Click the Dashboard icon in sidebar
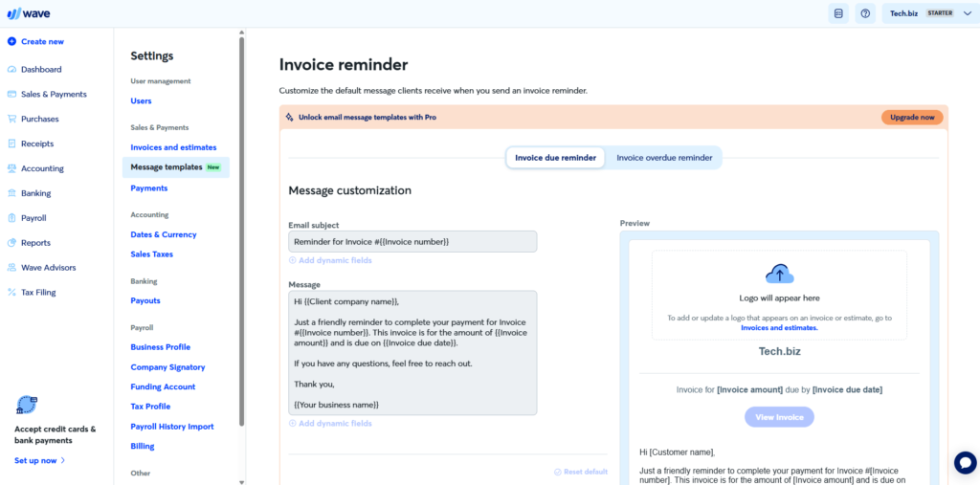 (x=11, y=70)
